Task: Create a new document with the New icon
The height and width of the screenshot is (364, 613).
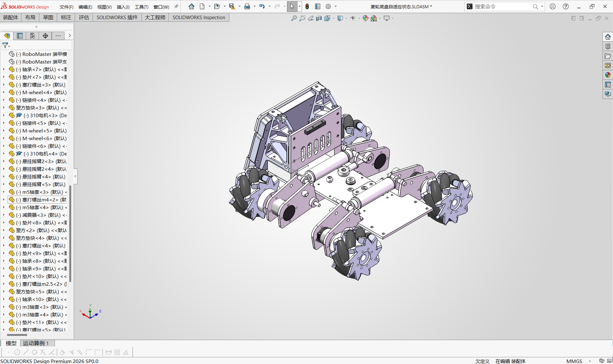Action: point(202,6)
